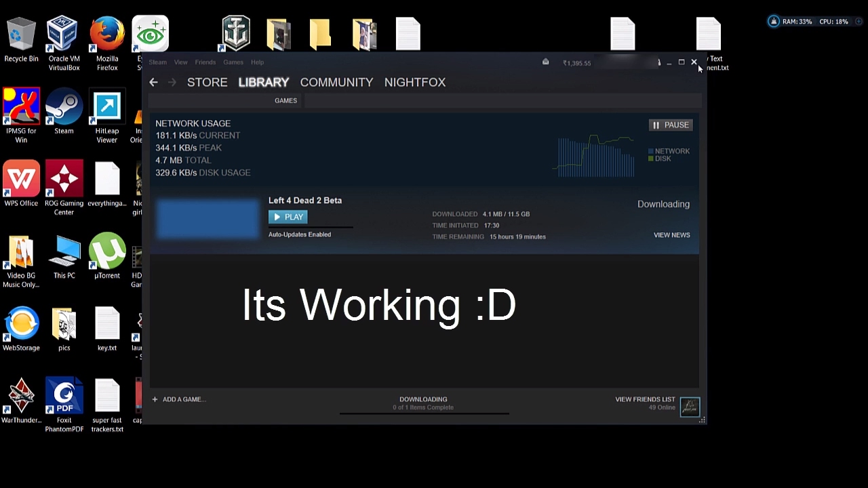Viewport: 868px width, 488px height.
Task: Go forward with Steam's right arrow
Action: pos(172,82)
